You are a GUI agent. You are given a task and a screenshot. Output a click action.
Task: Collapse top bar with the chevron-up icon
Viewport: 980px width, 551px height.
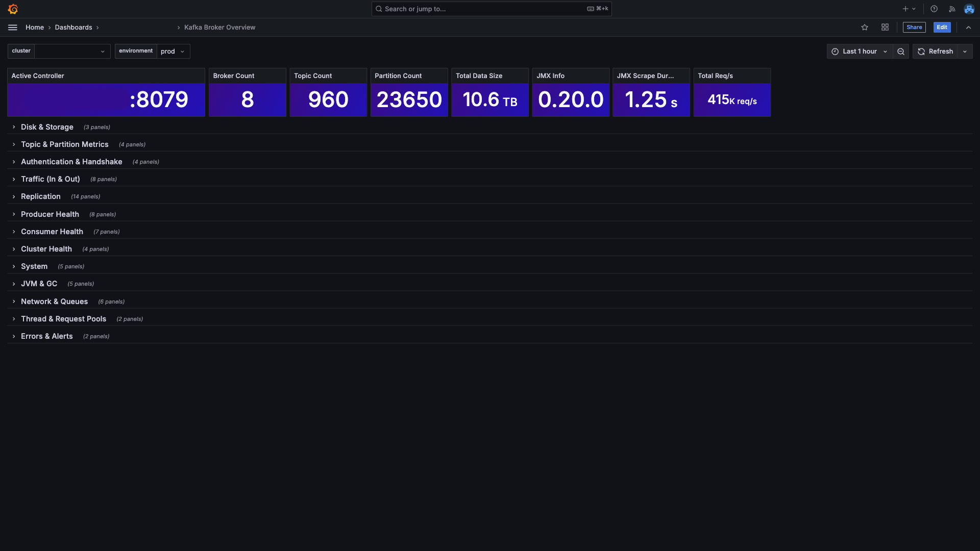[968, 28]
